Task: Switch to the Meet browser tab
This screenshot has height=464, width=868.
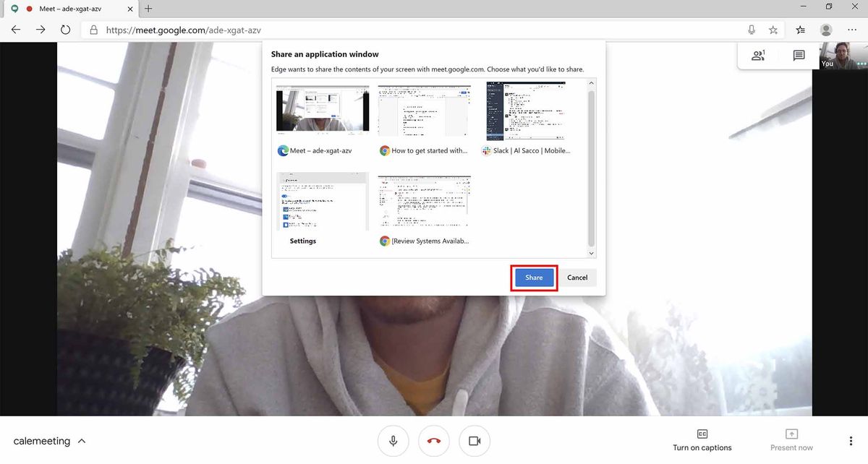Action: [70, 9]
